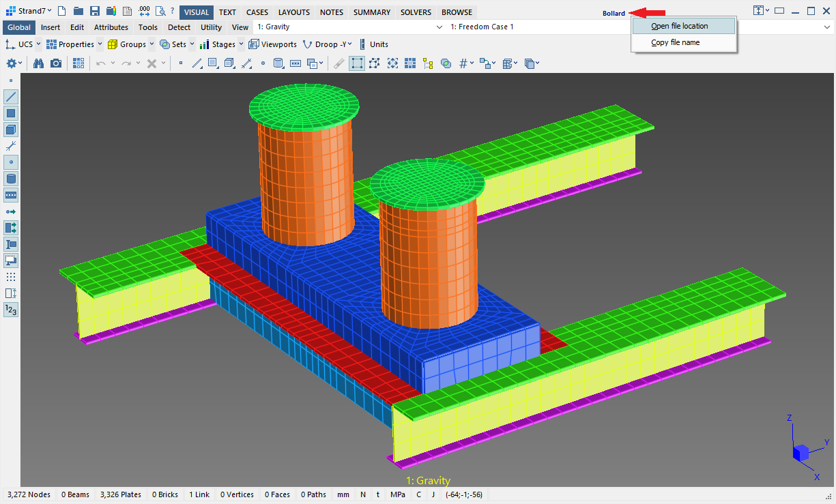Open the numeric format .000 icon
Viewport: 836px width, 504px height.
point(144,11)
